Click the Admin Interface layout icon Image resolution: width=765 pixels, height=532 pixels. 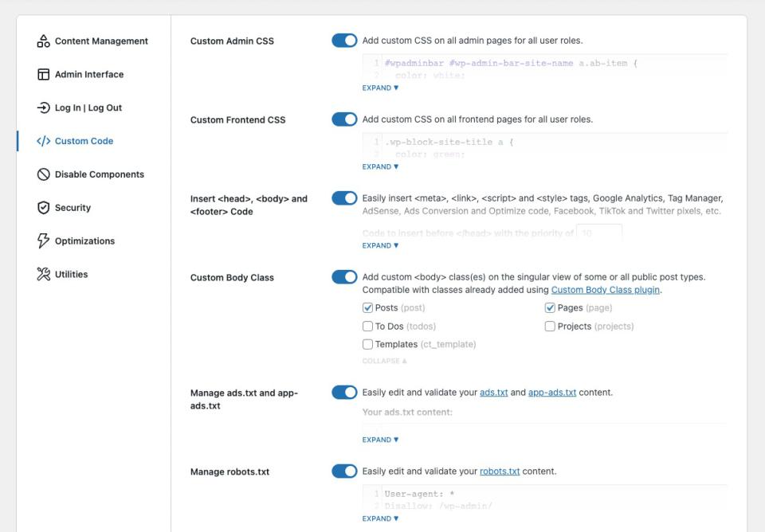click(x=44, y=75)
